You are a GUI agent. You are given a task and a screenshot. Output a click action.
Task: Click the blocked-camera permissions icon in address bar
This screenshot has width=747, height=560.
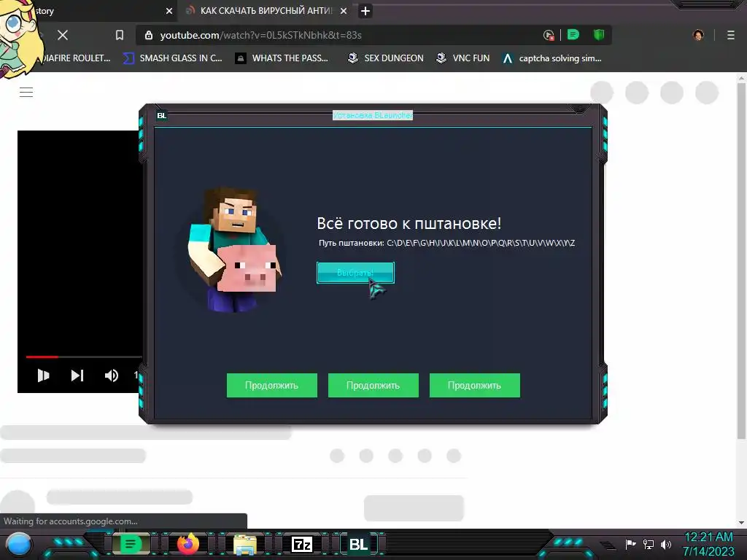(x=549, y=35)
